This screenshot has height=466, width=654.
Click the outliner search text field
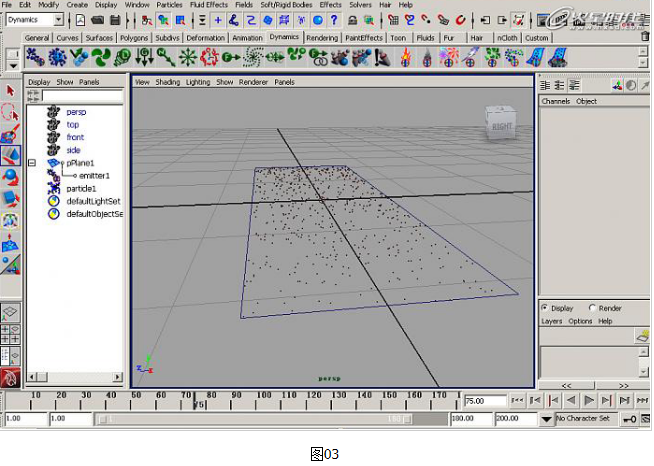click(x=83, y=96)
